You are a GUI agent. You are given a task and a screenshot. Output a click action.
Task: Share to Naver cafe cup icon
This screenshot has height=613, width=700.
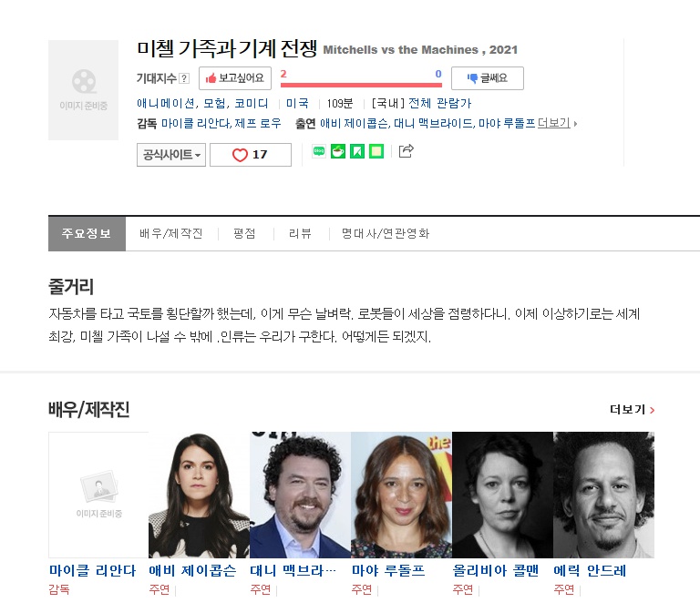tap(338, 151)
